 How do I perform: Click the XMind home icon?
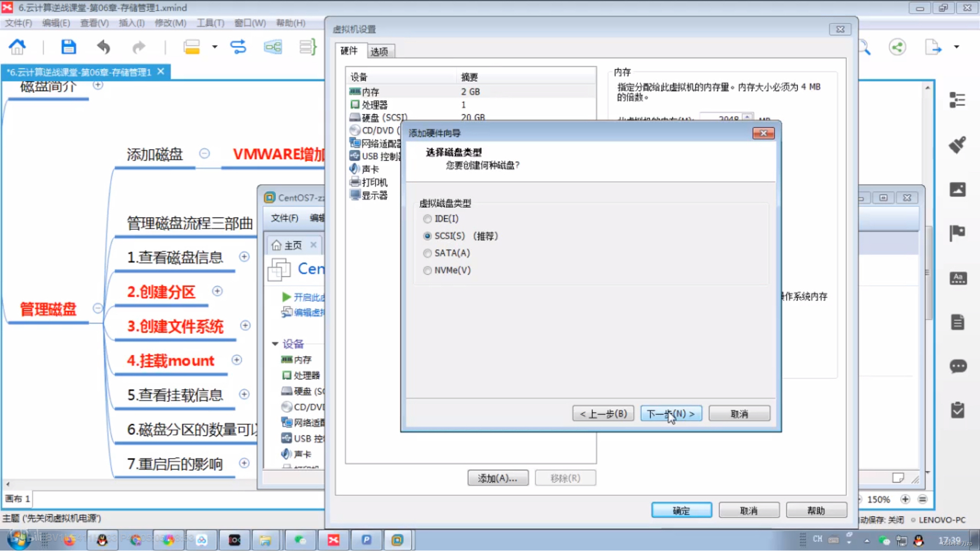(x=17, y=47)
